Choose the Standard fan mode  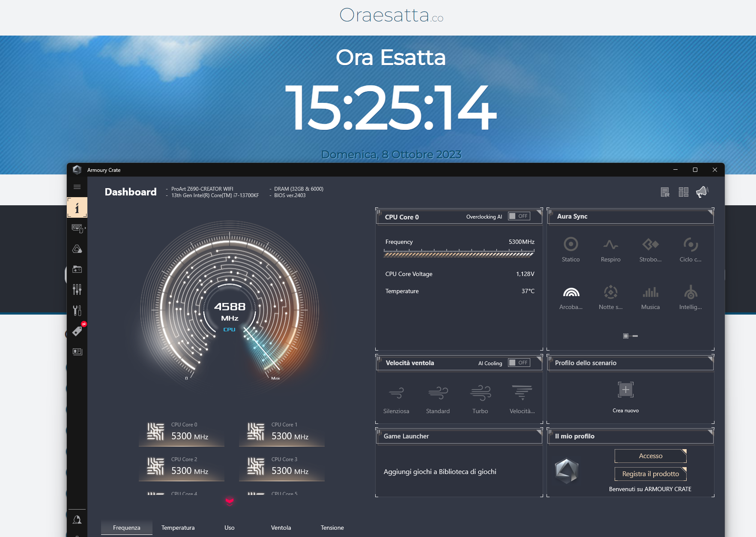pyautogui.click(x=438, y=399)
